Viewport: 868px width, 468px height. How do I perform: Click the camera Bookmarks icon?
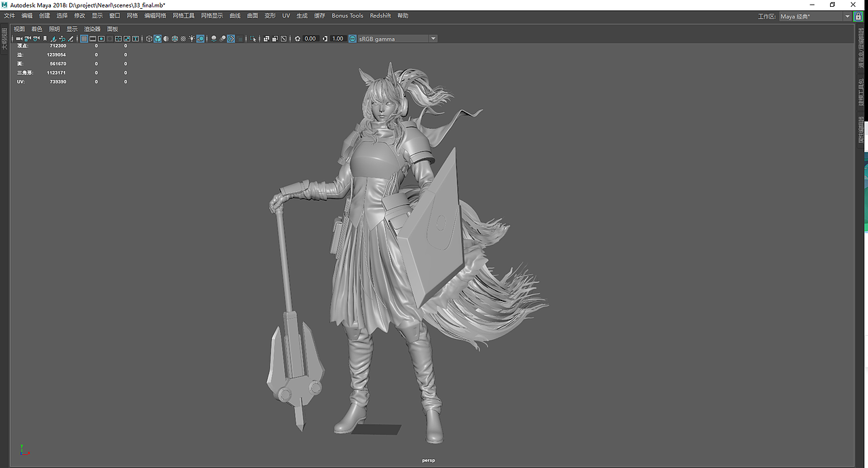45,39
